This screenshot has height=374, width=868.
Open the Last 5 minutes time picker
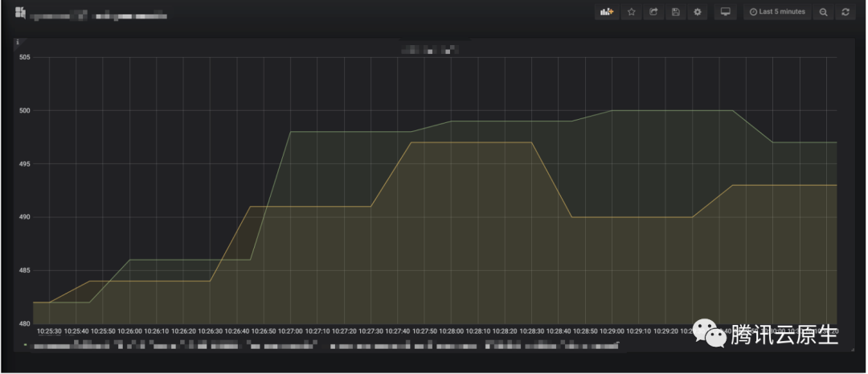pyautogui.click(x=777, y=12)
